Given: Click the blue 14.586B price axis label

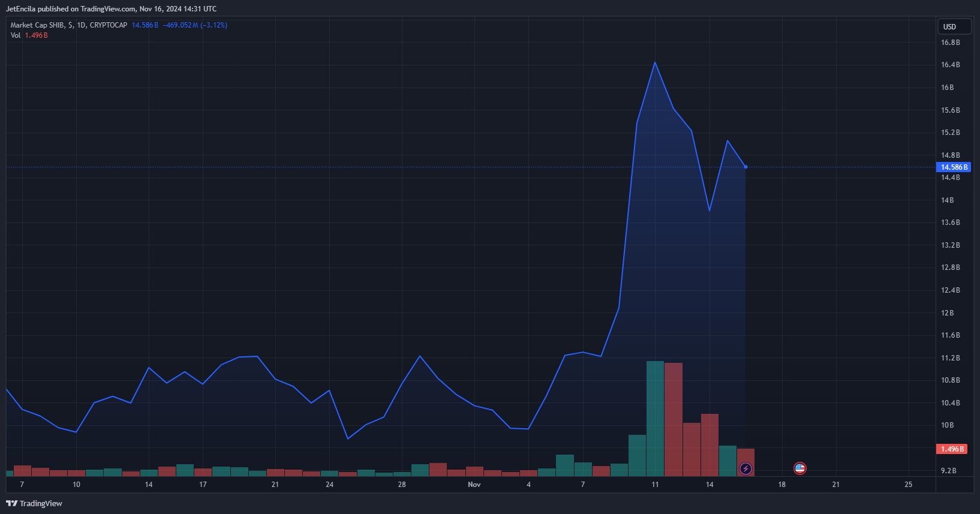Looking at the screenshot, I should tap(953, 167).
